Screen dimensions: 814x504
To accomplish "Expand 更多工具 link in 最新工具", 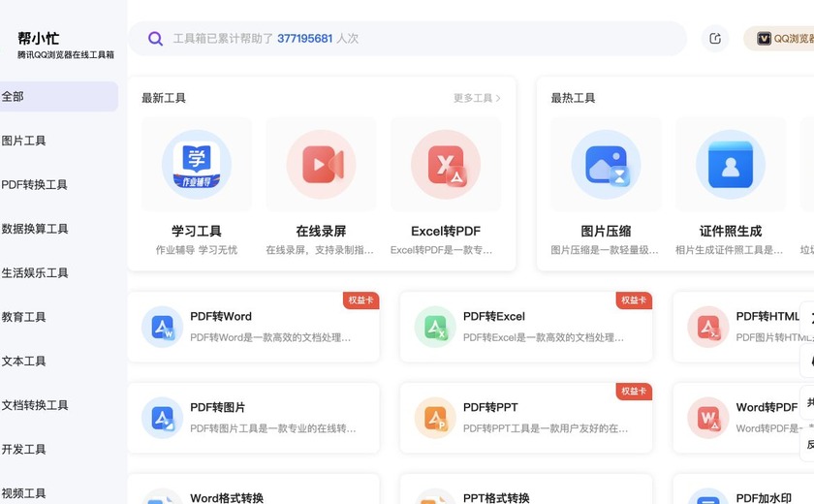I will click(477, 98).
